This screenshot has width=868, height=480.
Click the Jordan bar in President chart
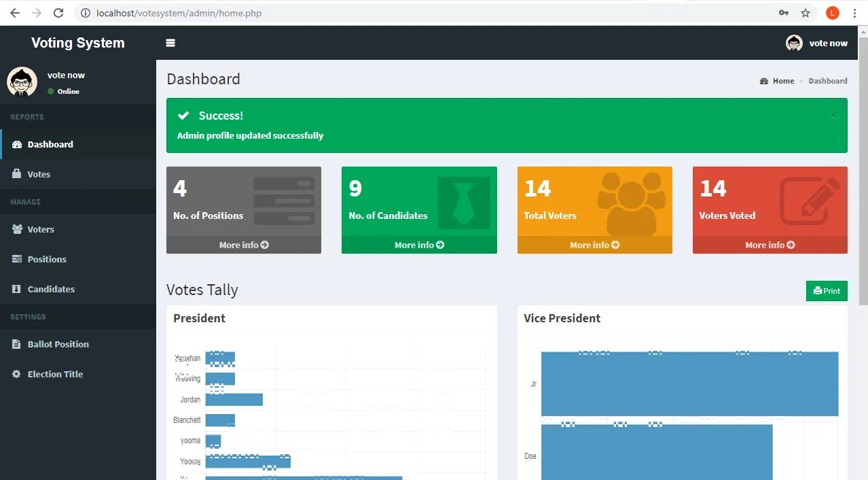tap(234, 400)
